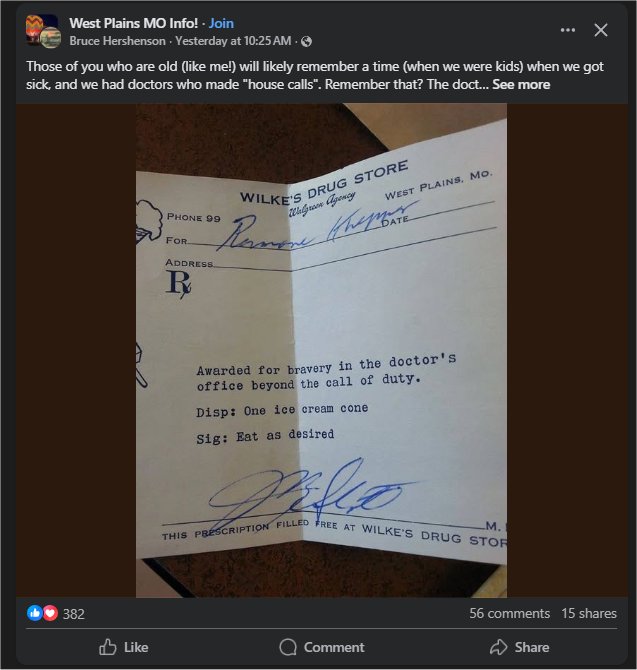Viewport: 637px width, 670px height.
Task: Click the red heart reaction icon
Action: coord(50,613)
